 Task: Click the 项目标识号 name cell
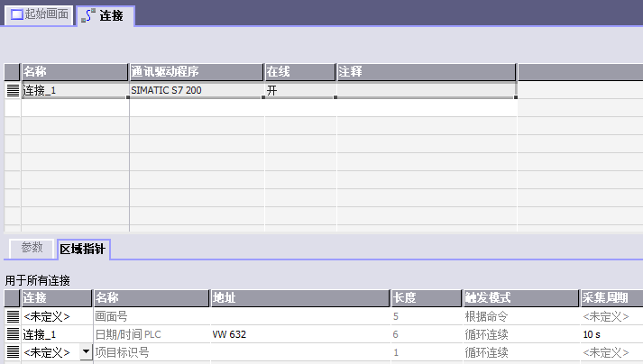[x=152, y=352]
